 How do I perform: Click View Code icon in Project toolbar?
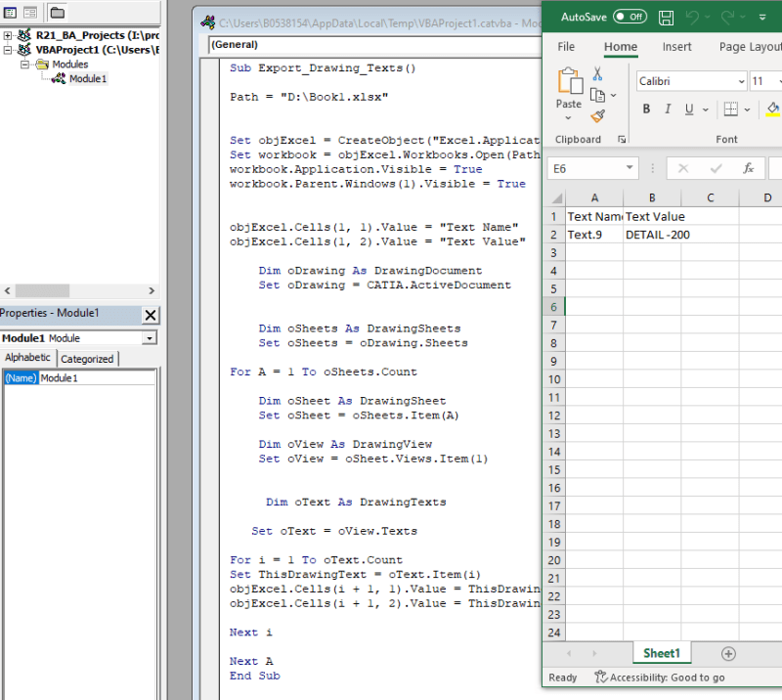[x=10, y=13]
